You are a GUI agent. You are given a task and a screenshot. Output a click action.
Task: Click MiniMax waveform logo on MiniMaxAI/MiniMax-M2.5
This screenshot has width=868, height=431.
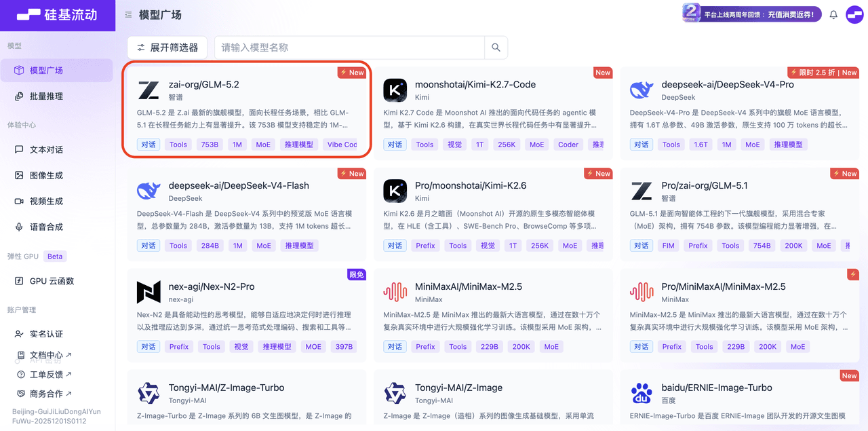pyautogui.click(x=395, y=293)
